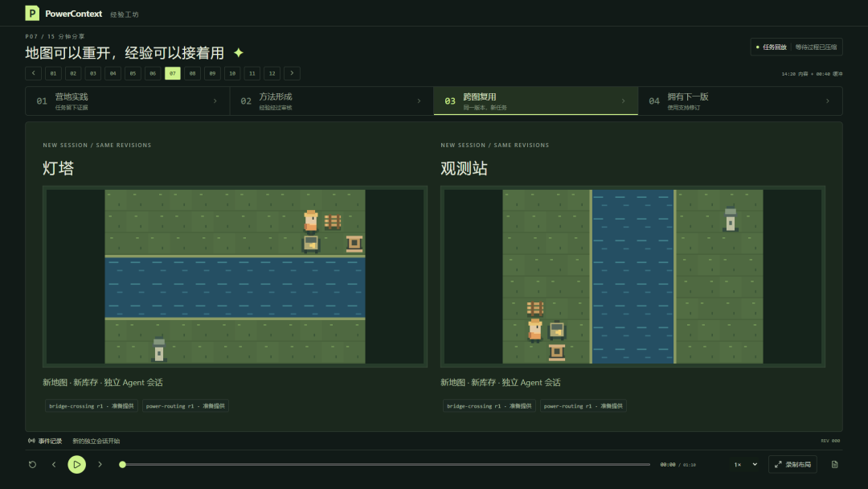Switch to the 02 方法形成 tab
The image size is (868, 489).
point(332,101)
